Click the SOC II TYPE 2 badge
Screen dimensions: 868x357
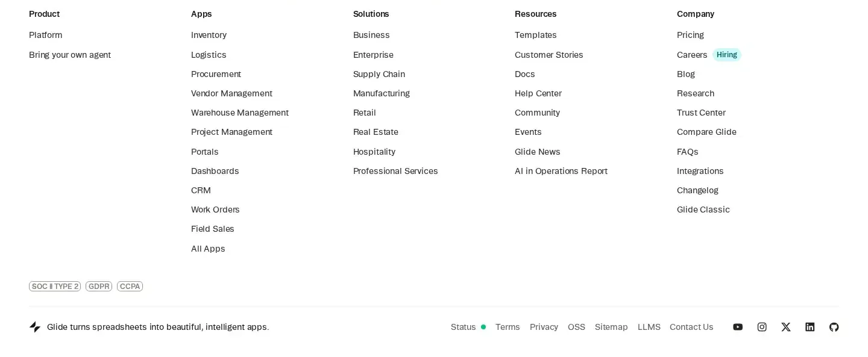(x=55, y=287)
